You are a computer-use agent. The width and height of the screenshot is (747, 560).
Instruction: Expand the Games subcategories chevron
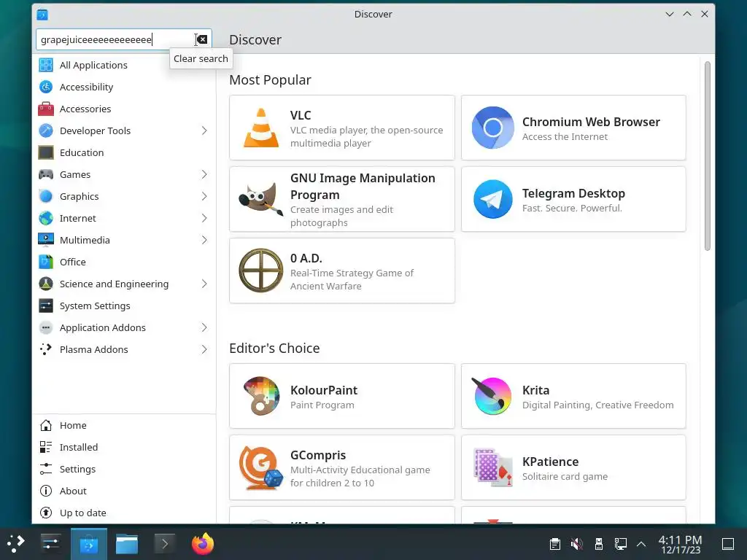coord(204,174)
